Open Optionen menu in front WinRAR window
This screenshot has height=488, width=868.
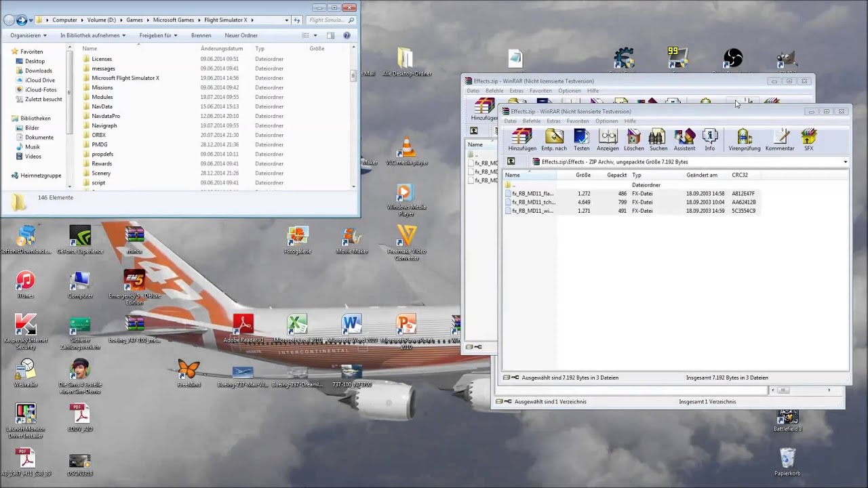pos(606,121)
